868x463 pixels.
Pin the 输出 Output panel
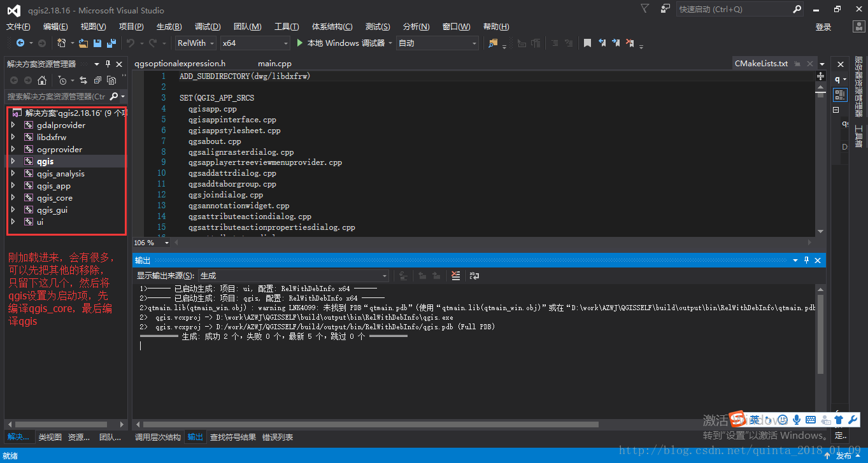[x=806, y=260]
